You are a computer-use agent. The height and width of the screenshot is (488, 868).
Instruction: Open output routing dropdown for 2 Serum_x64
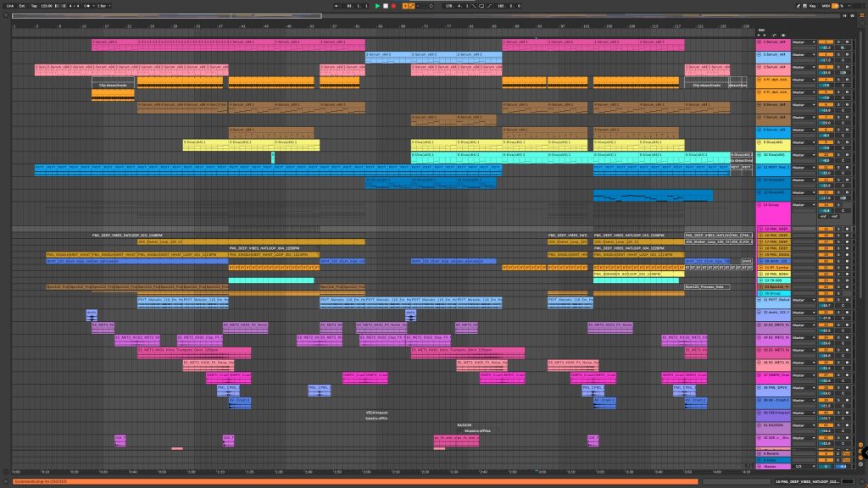804,54
